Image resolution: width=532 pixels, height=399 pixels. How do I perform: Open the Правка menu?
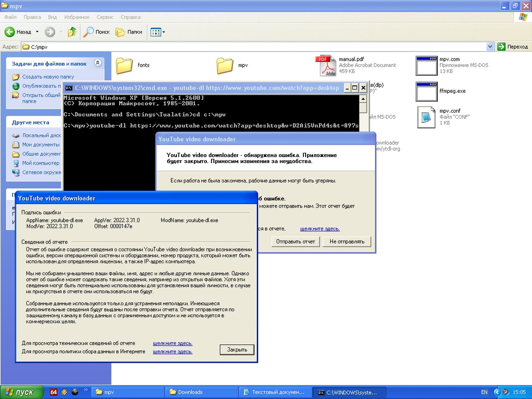pyautogui.click(x=32, y=17)
